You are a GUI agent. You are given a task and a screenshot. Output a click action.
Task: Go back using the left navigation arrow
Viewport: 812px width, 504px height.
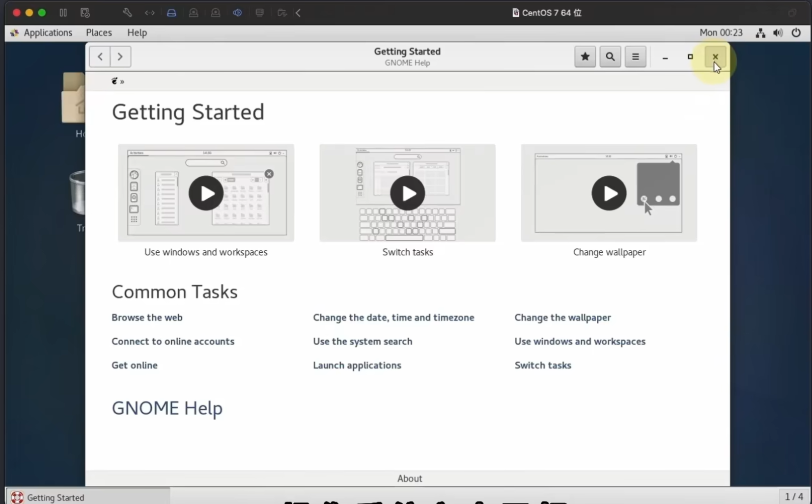tap(99, 56)
